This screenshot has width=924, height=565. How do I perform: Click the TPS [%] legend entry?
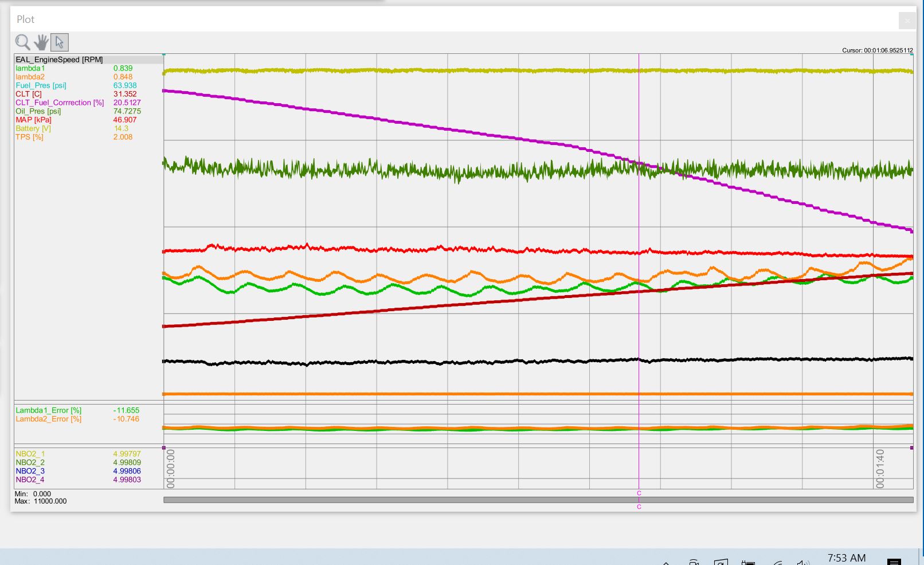(x=29, y=137)
